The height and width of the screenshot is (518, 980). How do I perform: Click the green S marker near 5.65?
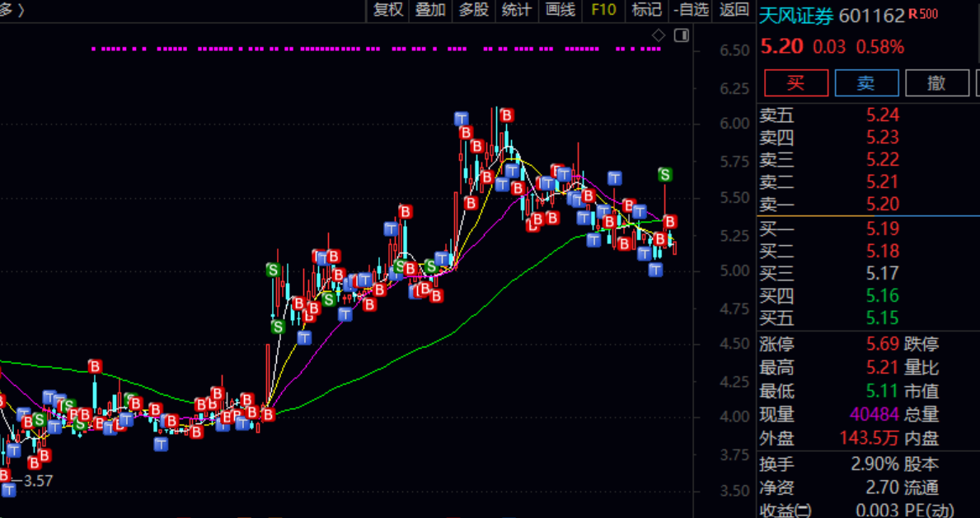click(x=666, y=175)
